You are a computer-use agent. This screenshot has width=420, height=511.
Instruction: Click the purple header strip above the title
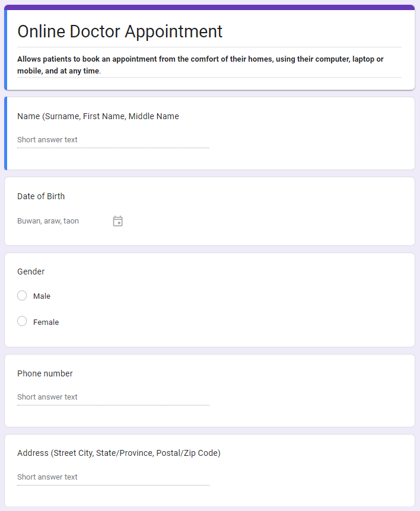[209, 8]
